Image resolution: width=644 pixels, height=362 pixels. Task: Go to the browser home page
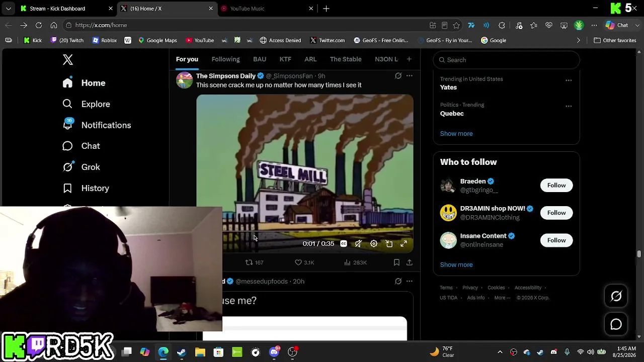tap(54, 25)
